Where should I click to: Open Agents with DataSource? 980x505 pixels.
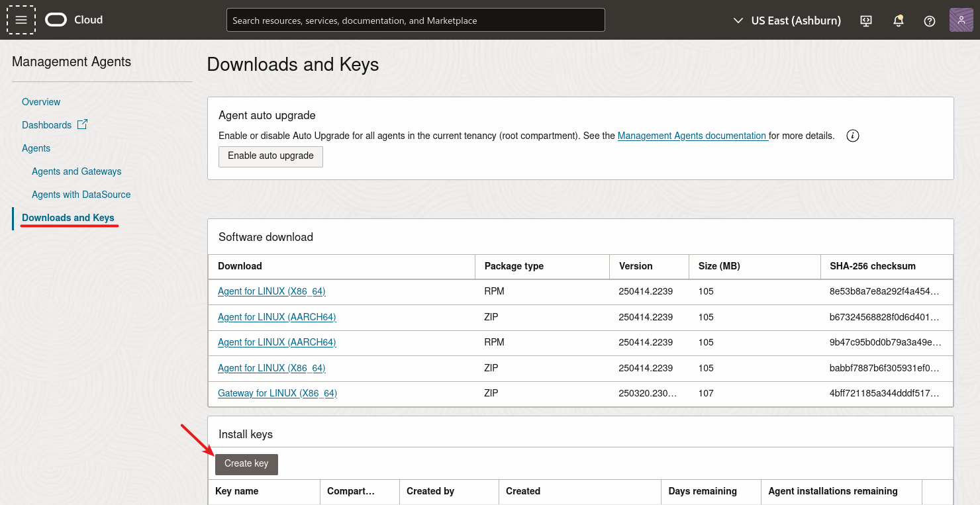[x=81, y=194]
